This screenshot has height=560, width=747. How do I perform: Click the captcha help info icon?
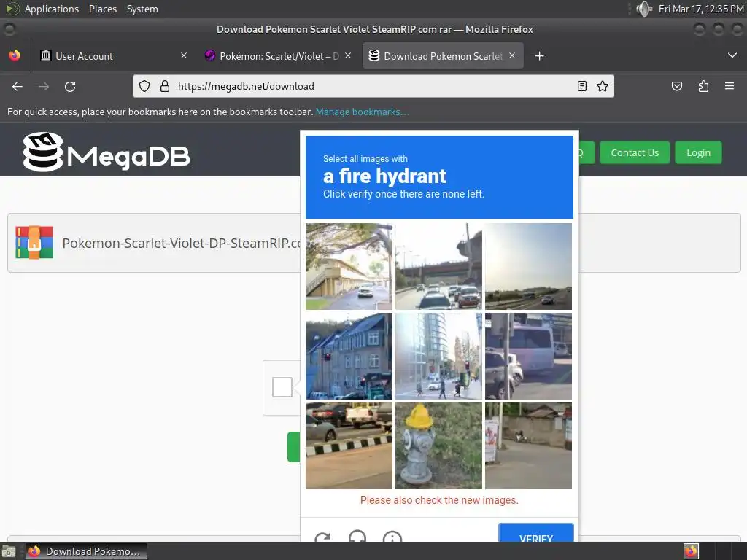click(x=392, y=537)
